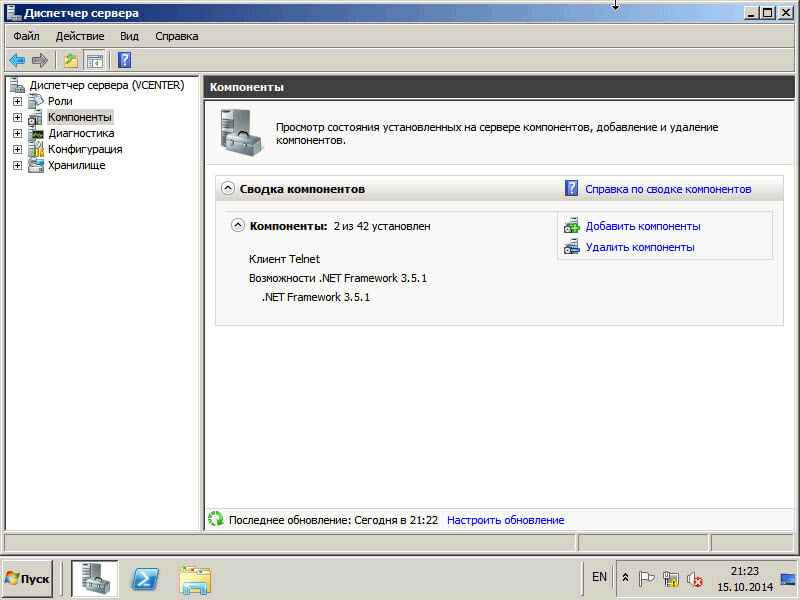Click the green refresh icon near Последнее обновление

click(216, 519)
